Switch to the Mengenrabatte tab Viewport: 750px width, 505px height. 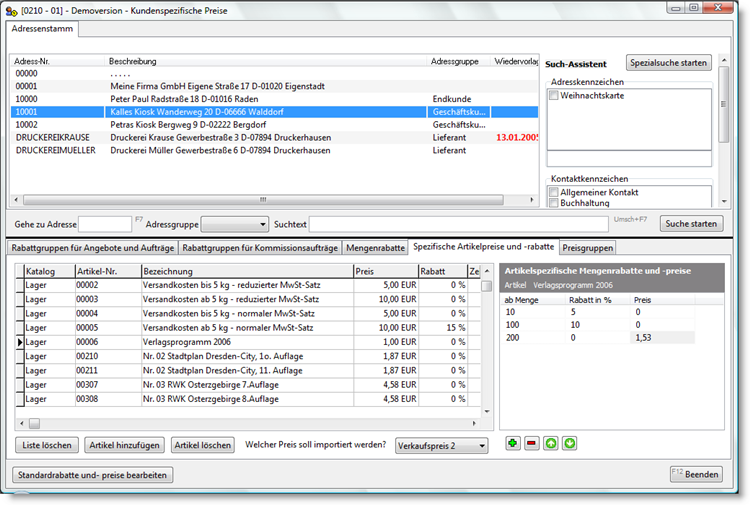click(x=375, y=247)
